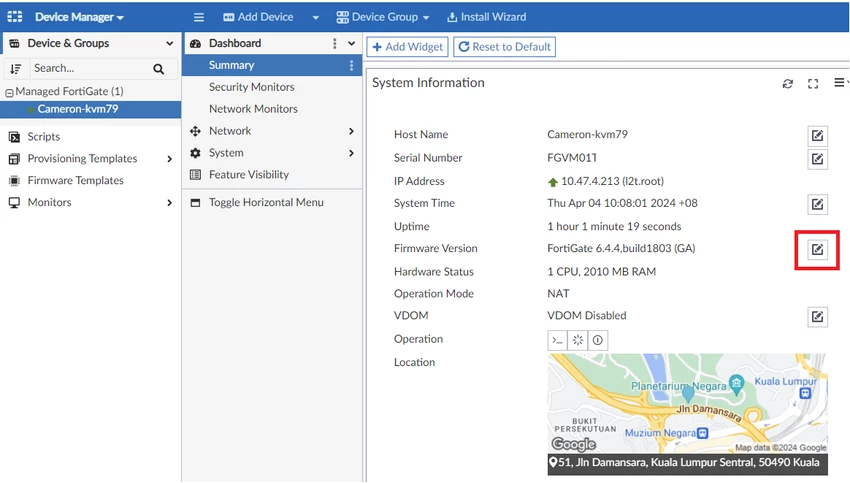Open the Device Manager dropdown
Image resolution: width=850 pixels, height=483 pixels.
click(x=79, y=17)
